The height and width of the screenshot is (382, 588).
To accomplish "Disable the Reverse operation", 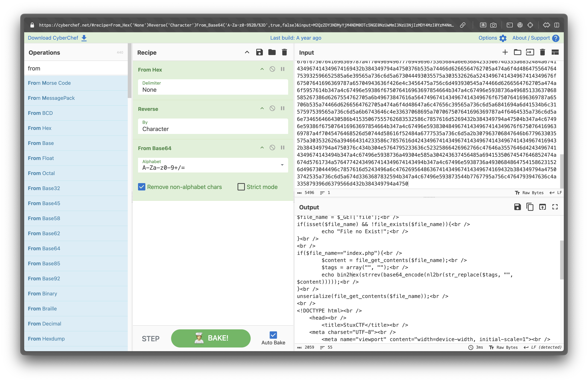I will 272,108.
